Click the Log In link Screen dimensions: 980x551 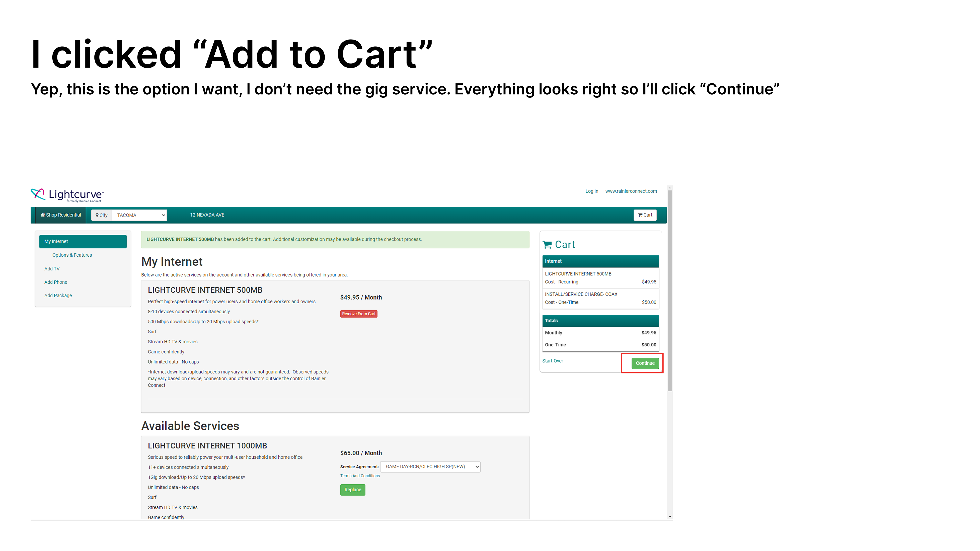(x=592, y=191)
